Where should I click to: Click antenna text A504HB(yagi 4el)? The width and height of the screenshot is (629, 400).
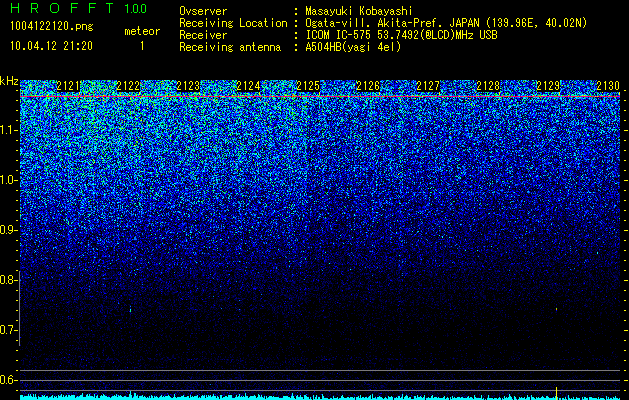353,47
